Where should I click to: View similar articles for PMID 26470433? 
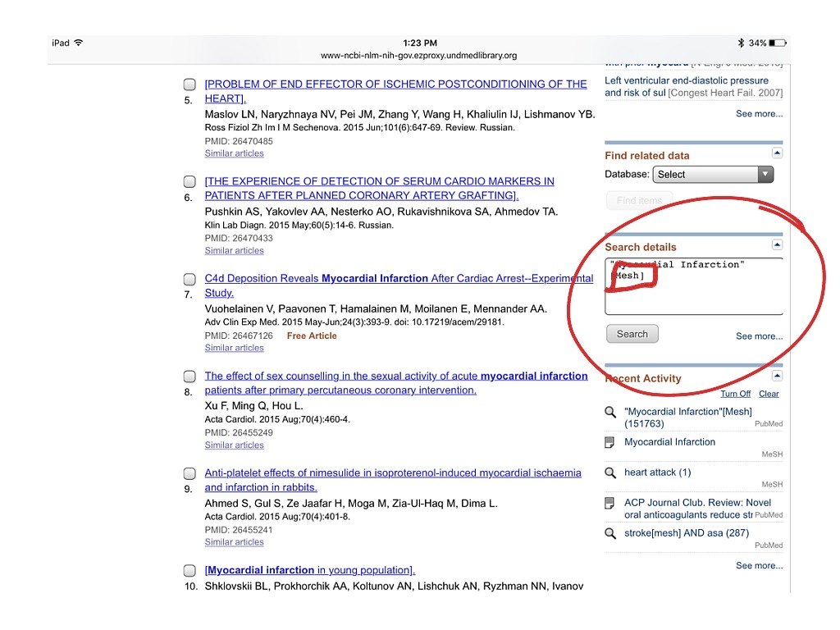click(234, 250)
